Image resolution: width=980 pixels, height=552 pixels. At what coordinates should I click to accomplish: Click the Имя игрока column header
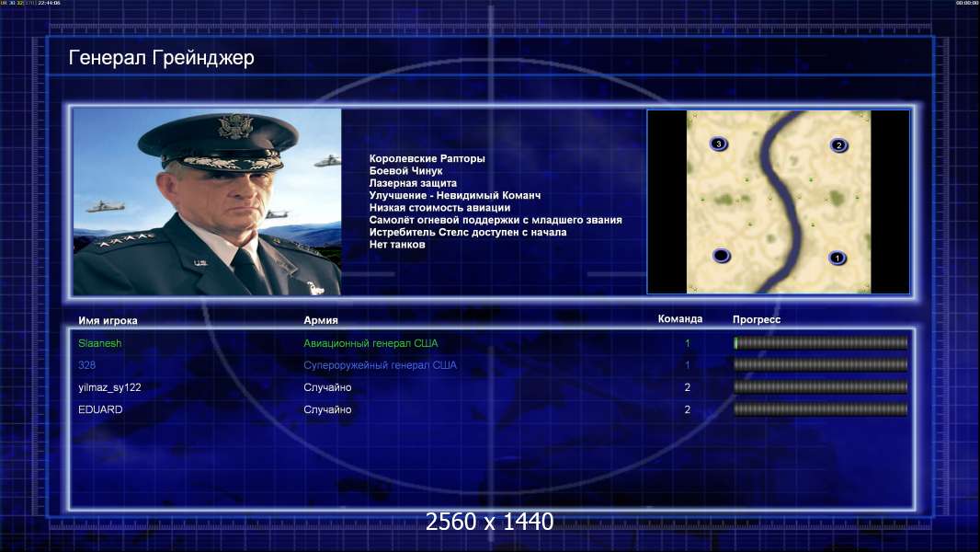click(108, 321)
